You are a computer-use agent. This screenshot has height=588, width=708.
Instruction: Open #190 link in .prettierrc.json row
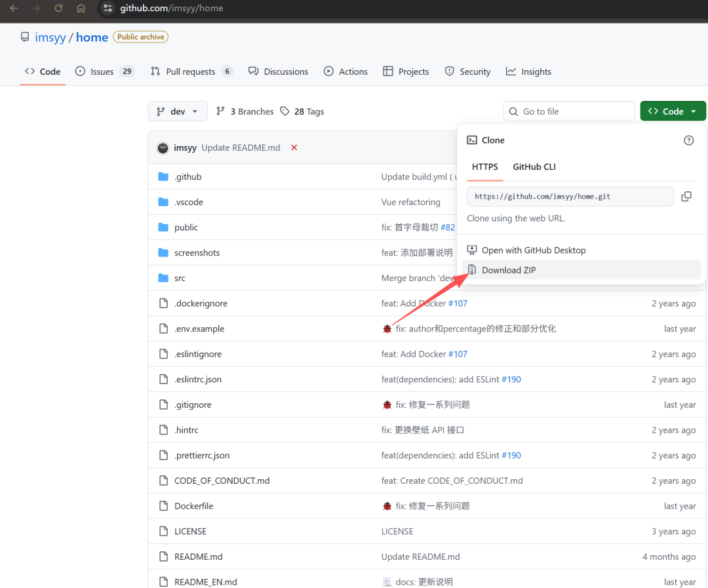(x=511, y=455)
